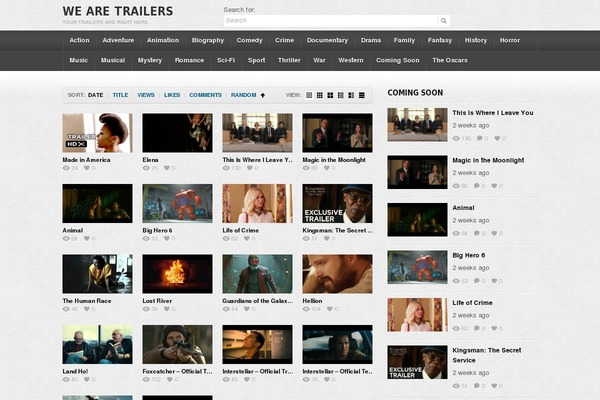
Task: Open the Made in America trailer thumbnail
Action: click(98, 133)
